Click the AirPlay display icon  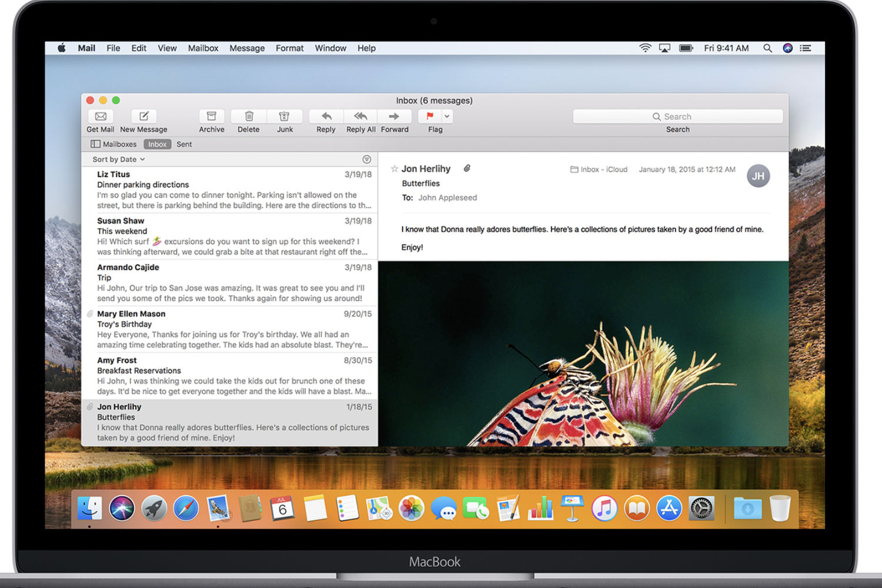point(664,48)
